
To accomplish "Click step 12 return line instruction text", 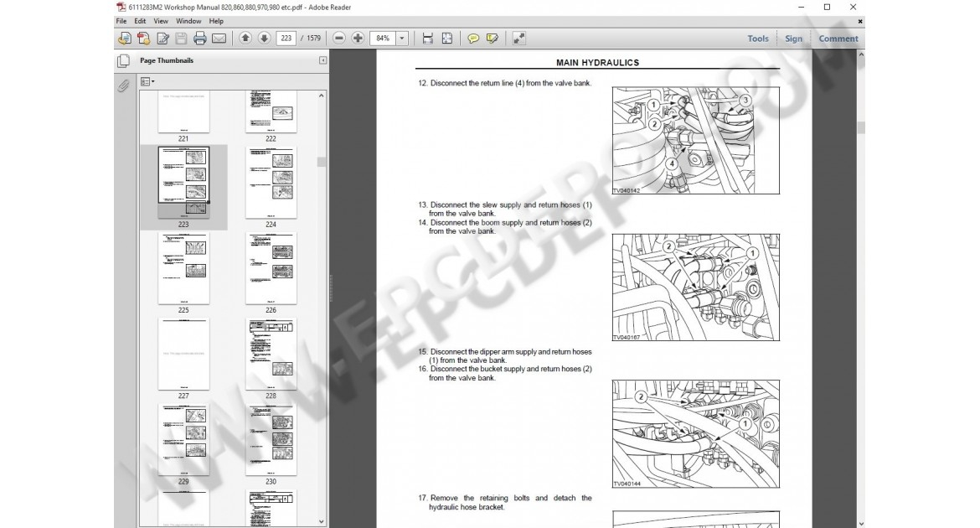I will 505,83.
